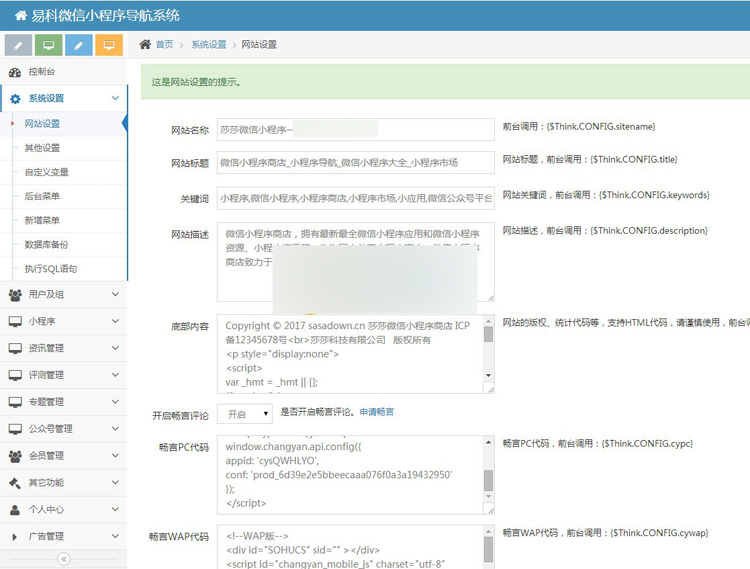The height and width of the screenshot is (569, 750).
Task: Expand the 资讯管理 menu chevron
Action: pyautogui.click(x=115, y=348)
